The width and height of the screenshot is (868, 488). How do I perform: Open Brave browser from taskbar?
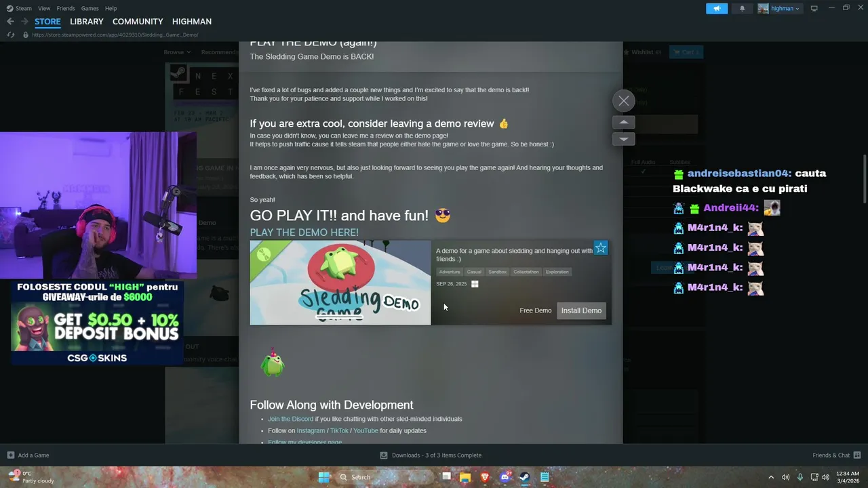(485, 477)
